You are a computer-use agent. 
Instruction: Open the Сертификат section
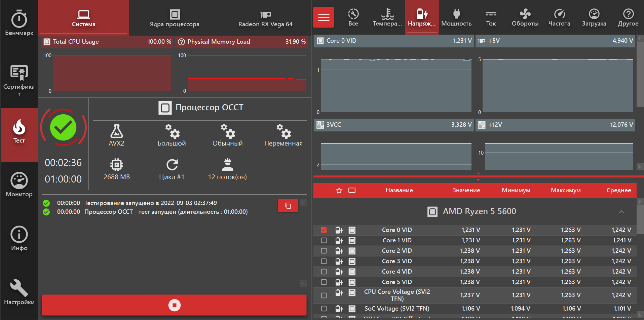(x=19, y=81)
